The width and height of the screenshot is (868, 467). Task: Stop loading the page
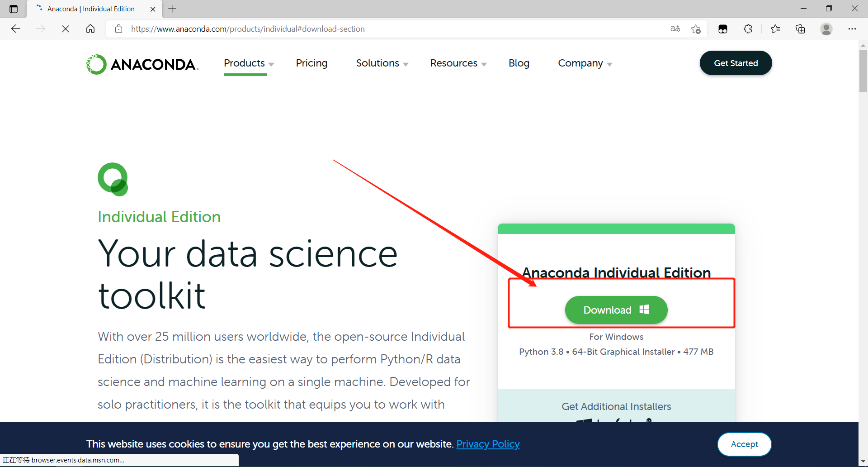66,29
